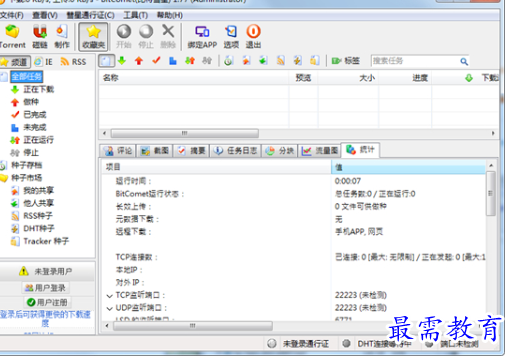Viewport: 510px width, 360px height.
Task: Click gray arrows stopped filter icon
Action: point(207,61)
